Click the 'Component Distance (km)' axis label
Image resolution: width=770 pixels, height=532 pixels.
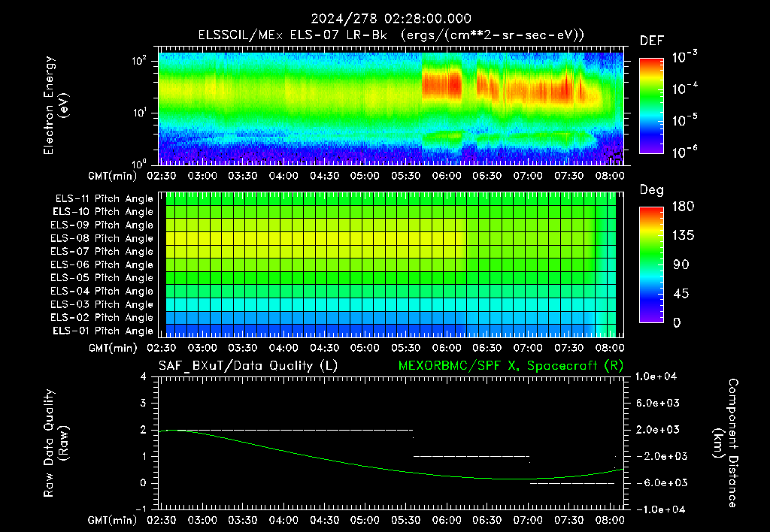coord(726,443)
